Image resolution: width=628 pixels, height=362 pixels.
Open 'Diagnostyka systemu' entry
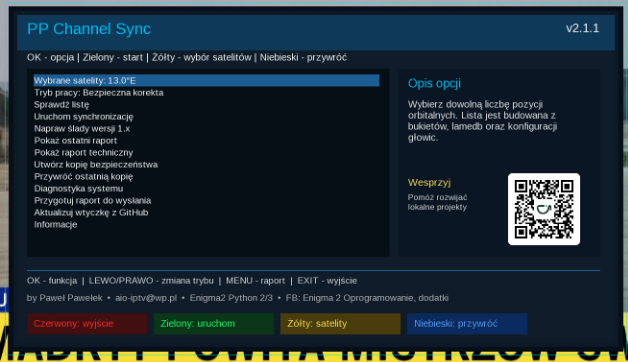coord(78,189)
